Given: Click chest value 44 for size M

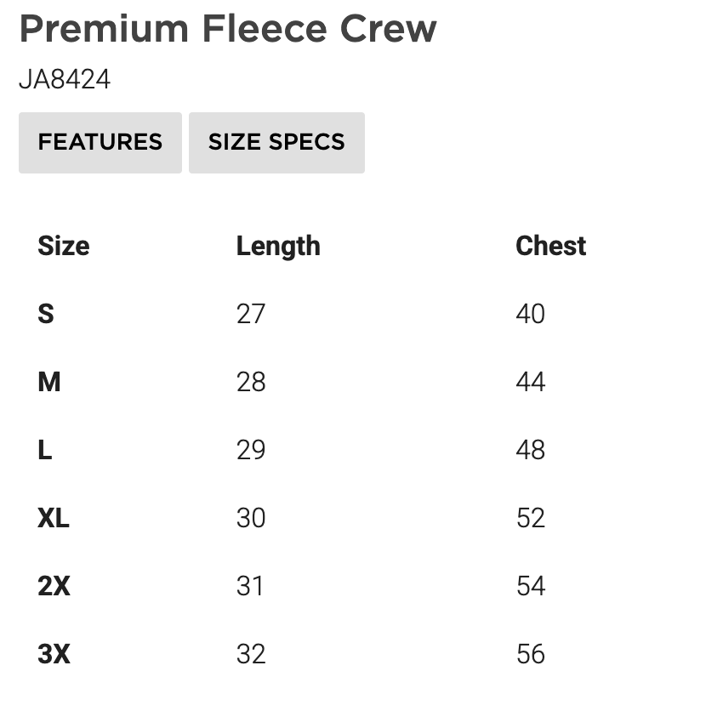Looking at the screenshot, I should click(530, 382).
